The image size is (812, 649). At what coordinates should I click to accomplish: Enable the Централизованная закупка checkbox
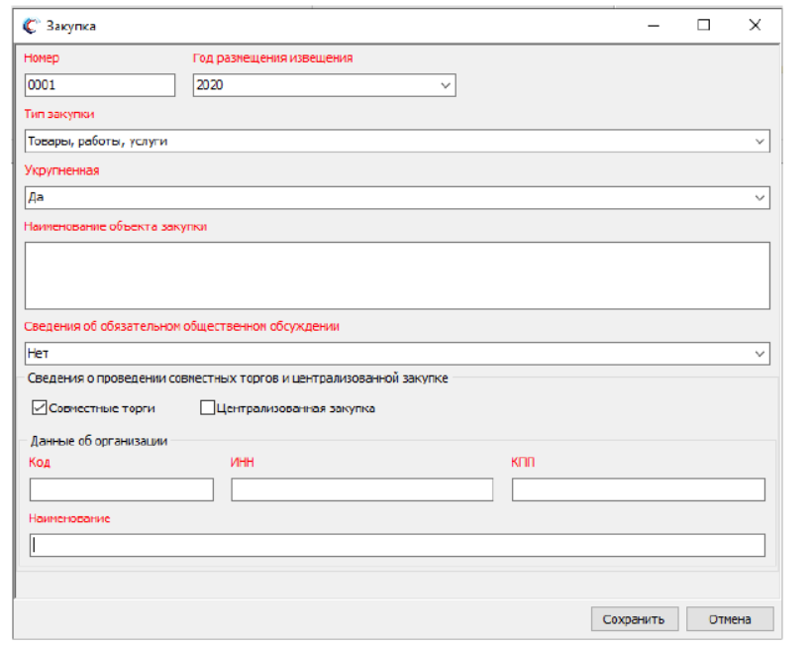(208, 407)
